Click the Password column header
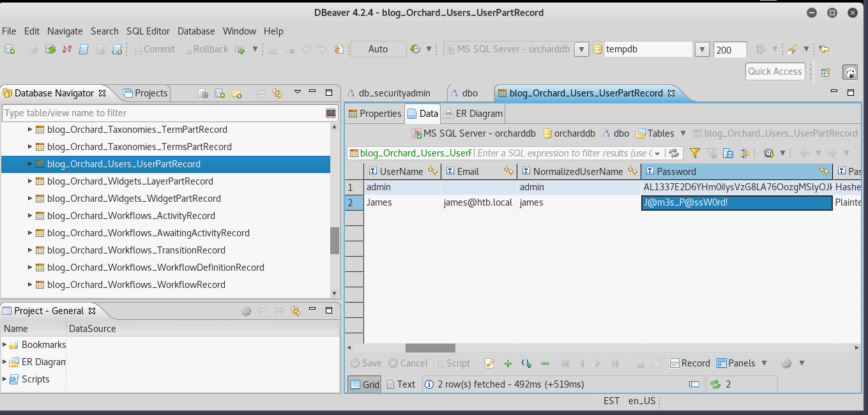Image resolution: width=868 pixels, height=415 pixels. pos(736,171)
